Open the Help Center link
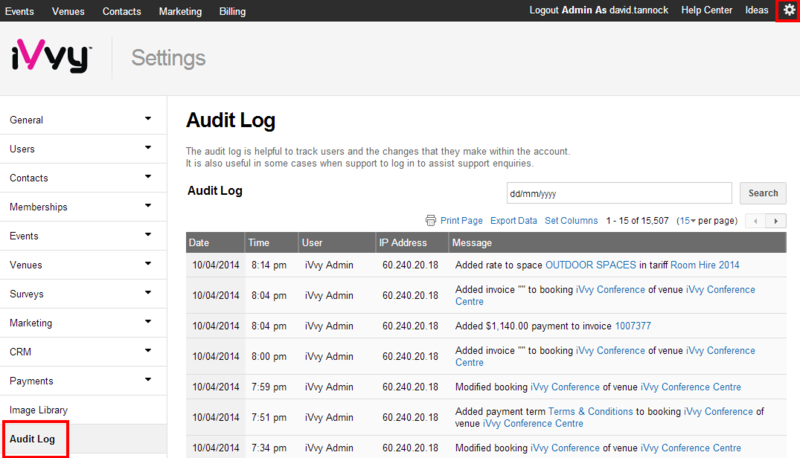800x458 pixels. [x=707, y=10]
